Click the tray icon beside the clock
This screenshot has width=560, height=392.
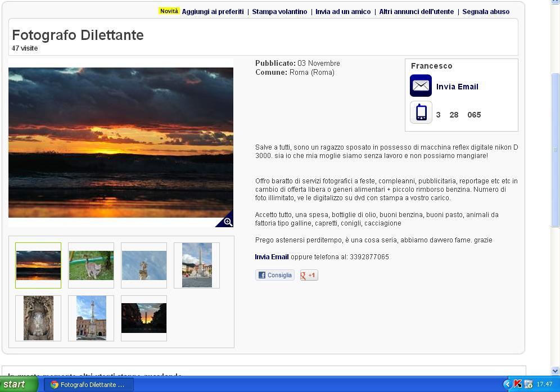click(529, 384)
